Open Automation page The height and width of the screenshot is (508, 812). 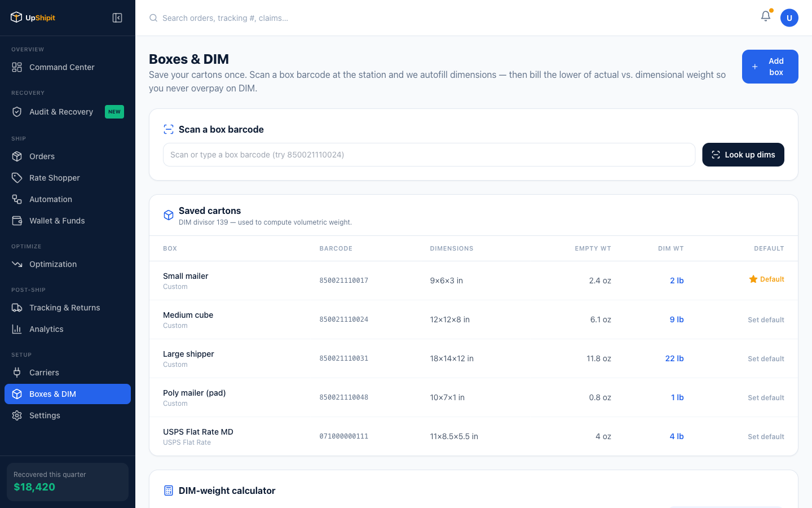68,199
